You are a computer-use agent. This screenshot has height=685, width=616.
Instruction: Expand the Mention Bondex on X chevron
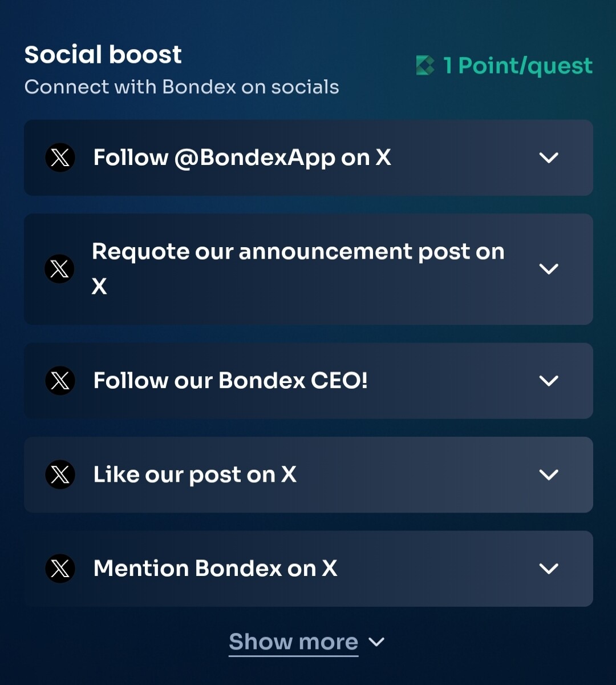tap(549, 569)
